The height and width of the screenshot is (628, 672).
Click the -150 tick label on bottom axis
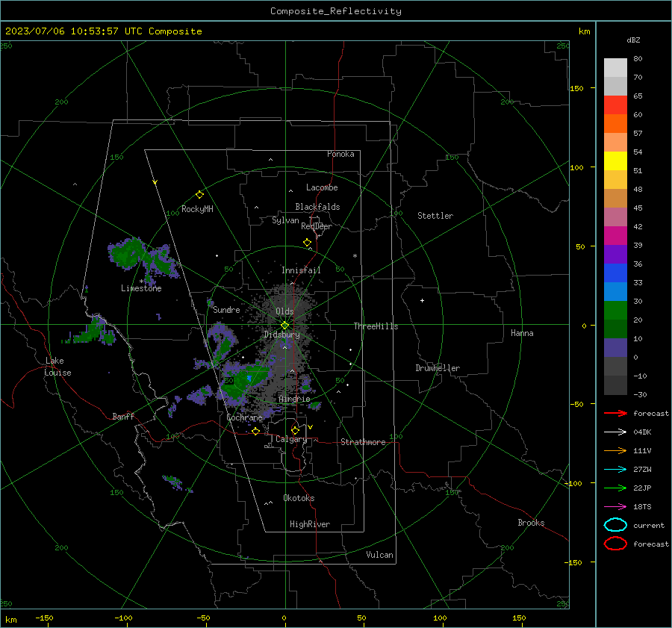[44, 618]
